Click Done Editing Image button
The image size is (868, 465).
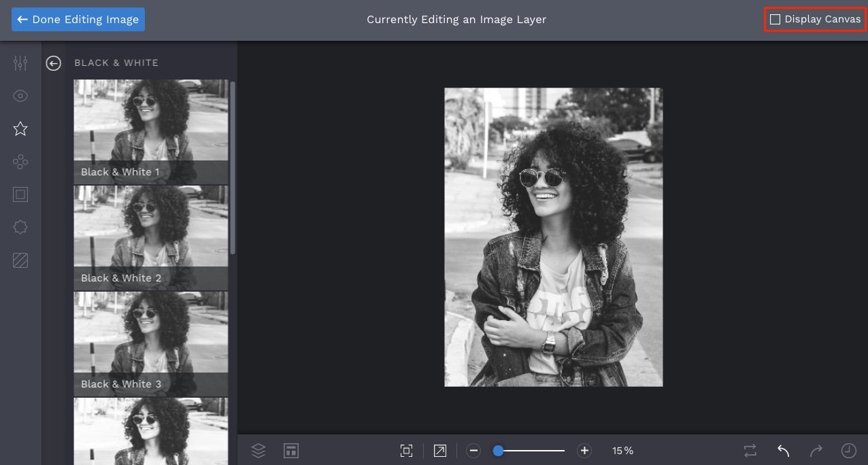(x=78, y=20)
